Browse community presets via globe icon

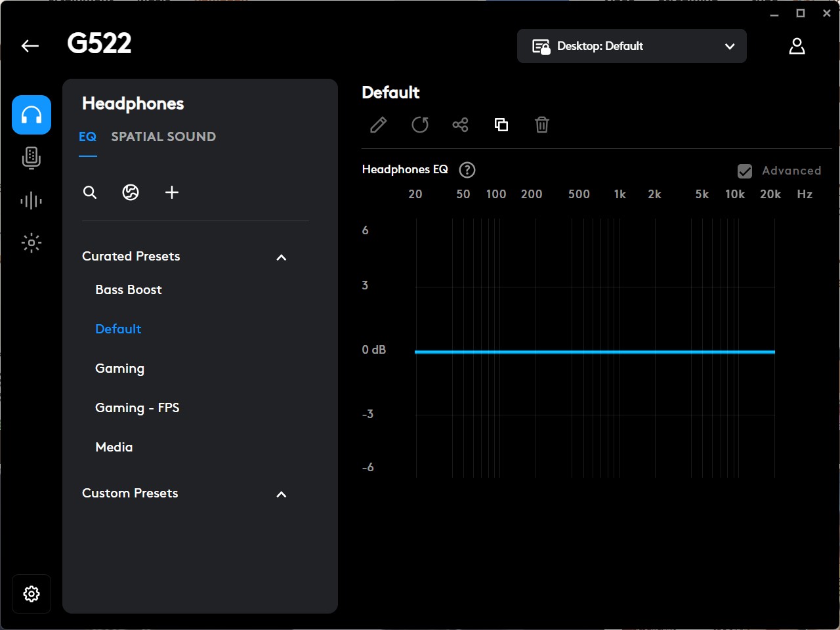coord(131,192)
